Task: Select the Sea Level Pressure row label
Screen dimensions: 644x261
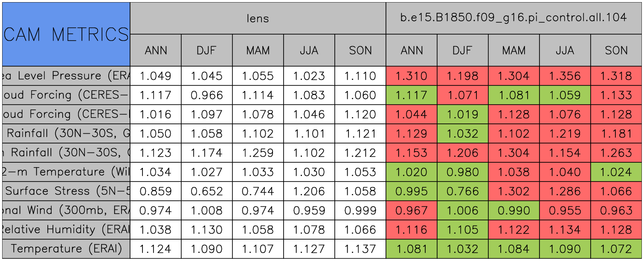Action: tap(66, 76)
